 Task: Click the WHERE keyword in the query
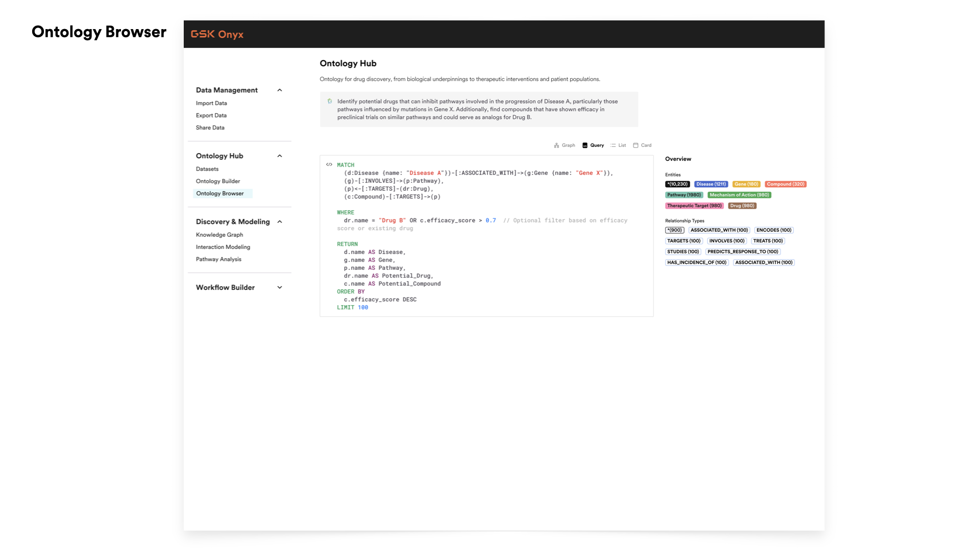coord(346,212)
